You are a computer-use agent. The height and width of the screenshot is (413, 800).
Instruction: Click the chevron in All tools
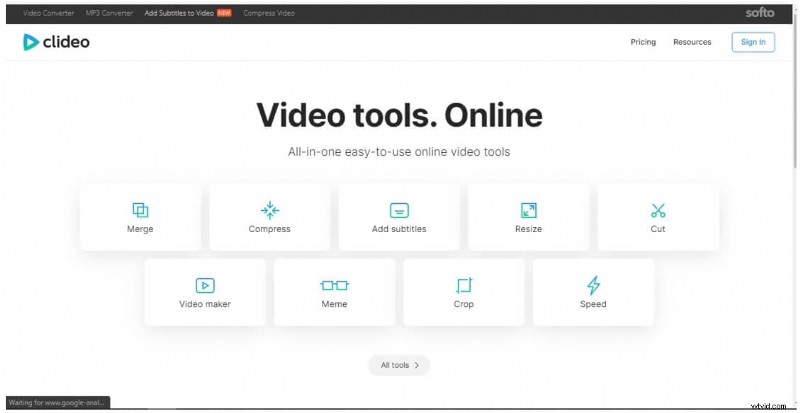(x=417, y=365)
